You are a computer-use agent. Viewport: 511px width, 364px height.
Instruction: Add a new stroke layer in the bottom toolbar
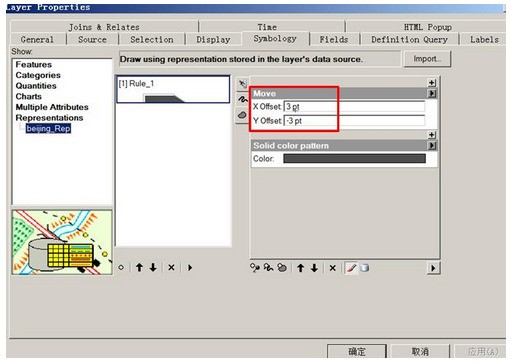coord(268,268)
